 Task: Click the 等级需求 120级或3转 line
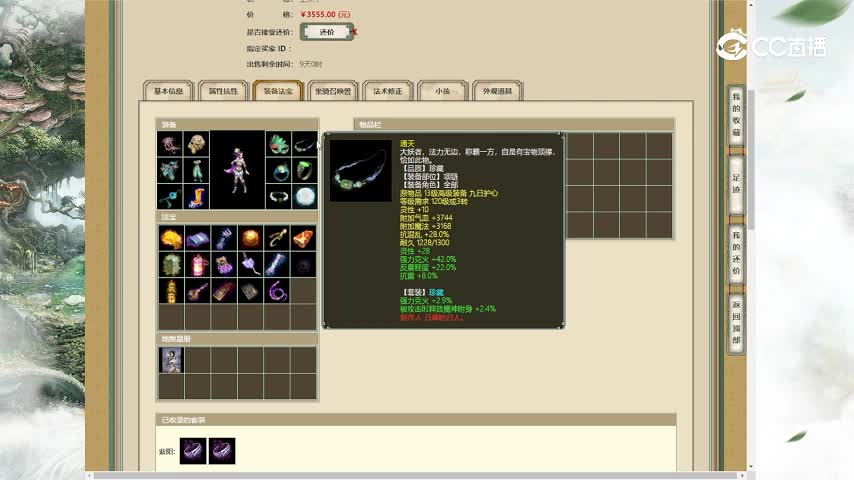[x=434, y=202]
